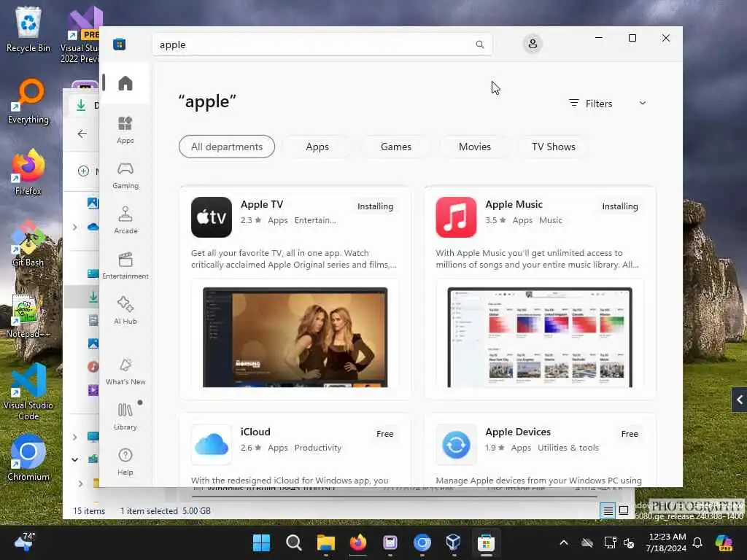The height and width of the screenshot is (560, 747).
Task: Click the iCloud title text
Action: pos(255,432)
